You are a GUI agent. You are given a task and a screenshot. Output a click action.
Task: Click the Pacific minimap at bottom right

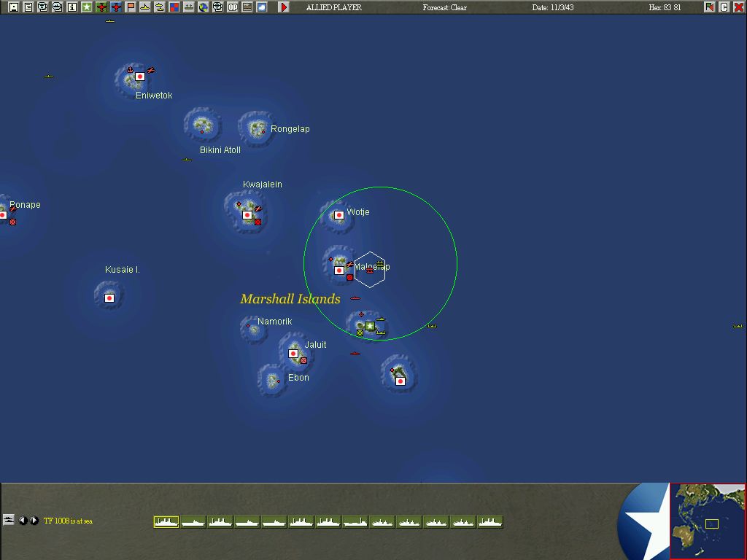tap(708, 521)
